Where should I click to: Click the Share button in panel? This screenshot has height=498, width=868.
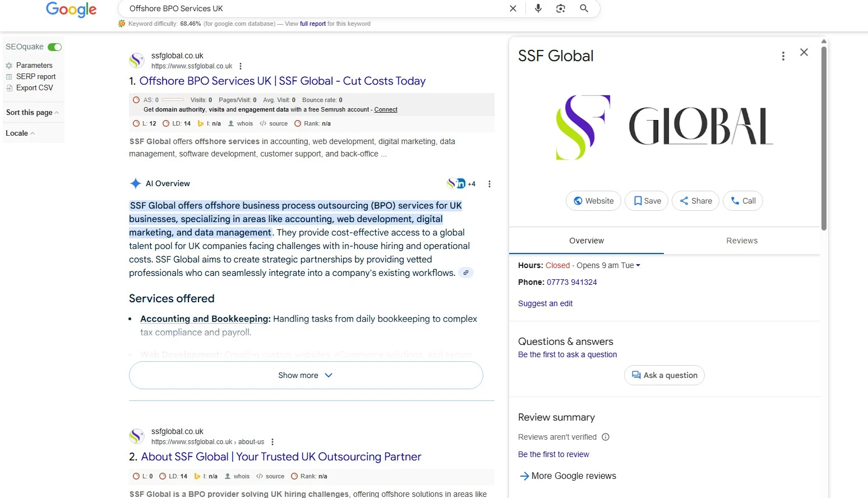pos(695,201)
